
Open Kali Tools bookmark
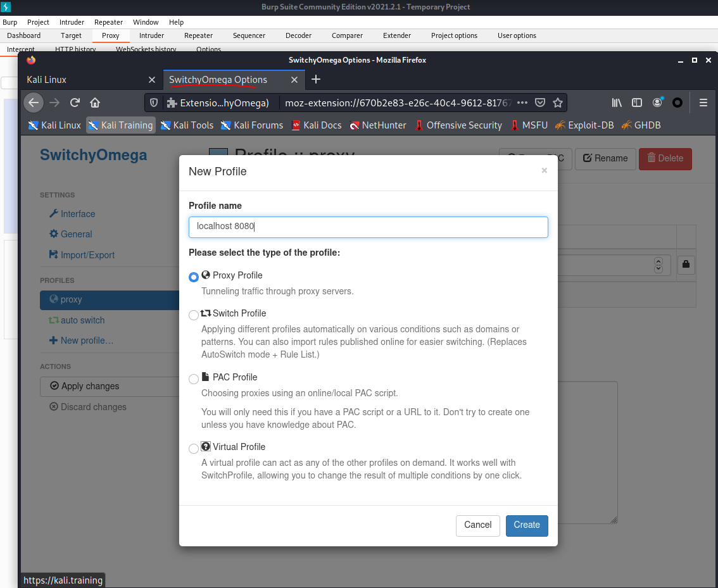[x=187, y=125]
